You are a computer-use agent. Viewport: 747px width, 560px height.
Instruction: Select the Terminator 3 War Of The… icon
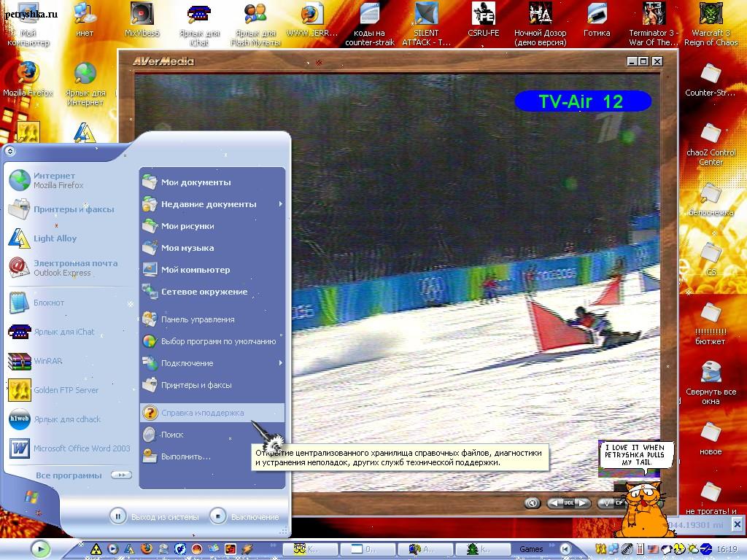[654, 24]
